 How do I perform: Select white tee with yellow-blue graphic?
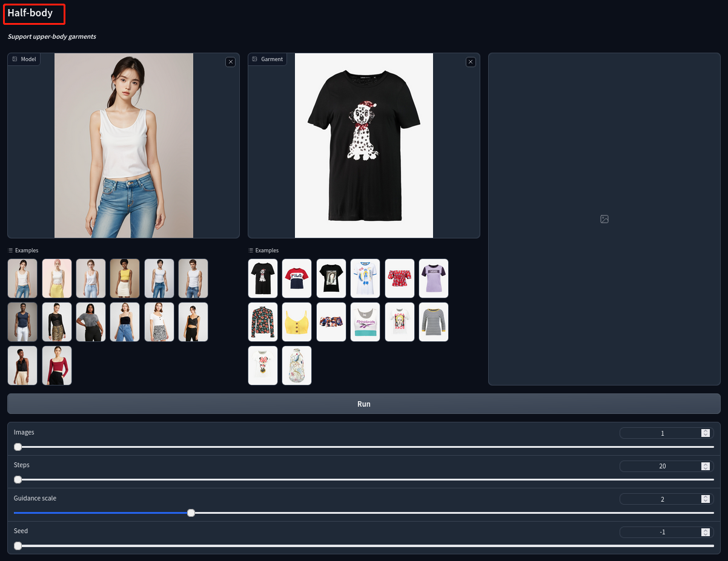[x=365, y=278]
